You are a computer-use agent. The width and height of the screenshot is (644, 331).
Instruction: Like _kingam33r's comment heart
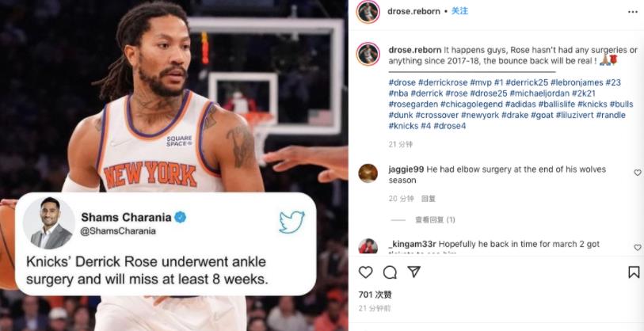coord(638,248)
